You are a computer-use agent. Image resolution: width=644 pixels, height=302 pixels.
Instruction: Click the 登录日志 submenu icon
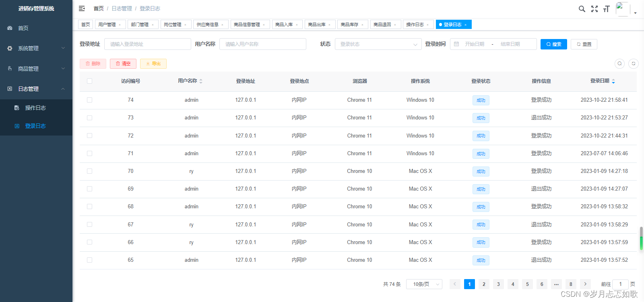(17, 126)
